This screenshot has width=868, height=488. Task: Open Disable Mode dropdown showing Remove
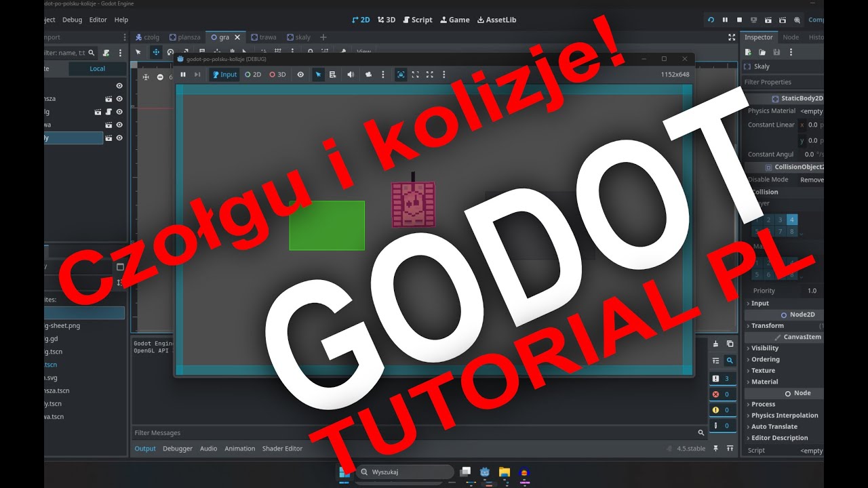point(810,180)
